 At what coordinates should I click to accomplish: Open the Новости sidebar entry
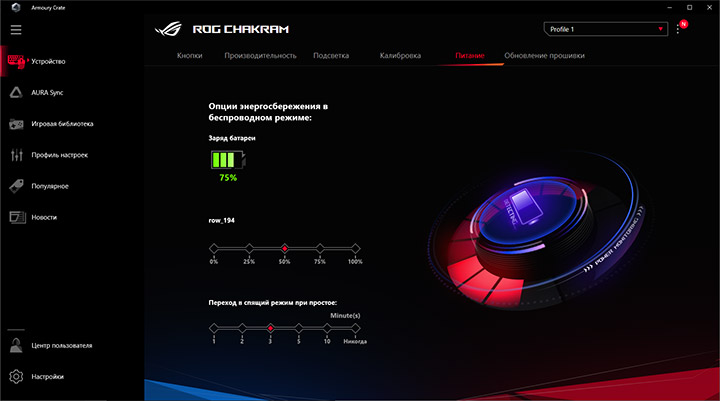(44, 218)
